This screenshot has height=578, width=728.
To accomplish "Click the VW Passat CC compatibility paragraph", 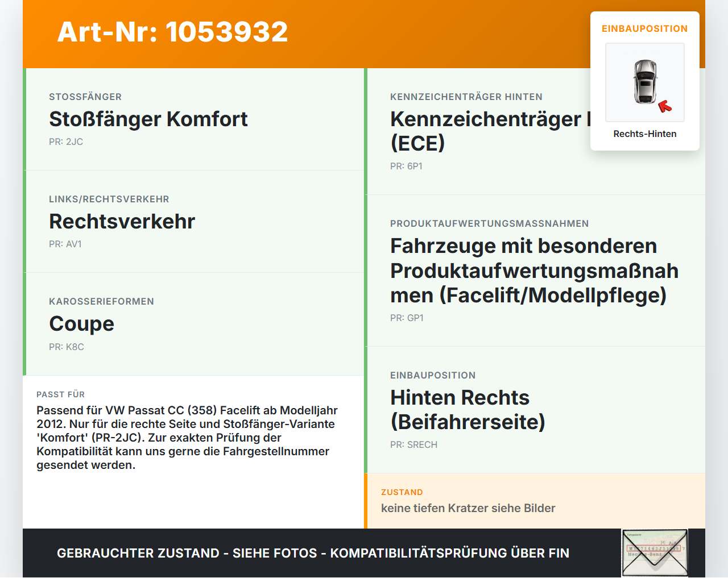I will (187, 438).
